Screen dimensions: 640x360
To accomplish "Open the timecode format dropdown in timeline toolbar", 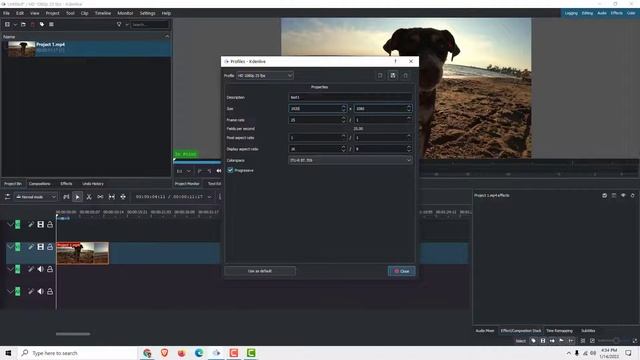I will [209, 197].
